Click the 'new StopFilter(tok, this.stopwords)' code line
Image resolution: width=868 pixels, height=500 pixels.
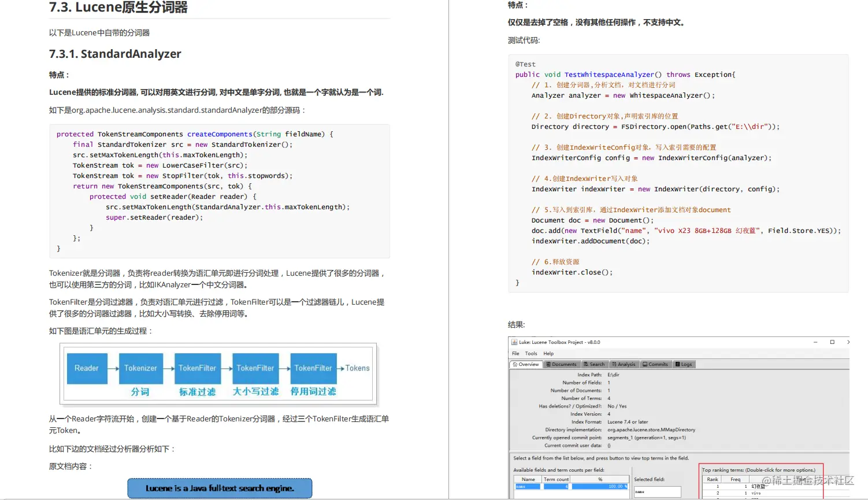coord(183,176)
